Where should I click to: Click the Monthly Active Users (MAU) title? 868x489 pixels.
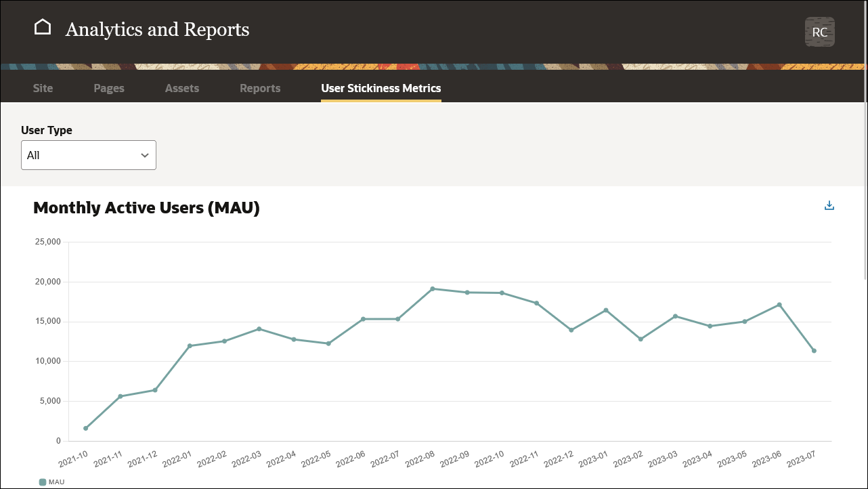(x=146, y=208)
